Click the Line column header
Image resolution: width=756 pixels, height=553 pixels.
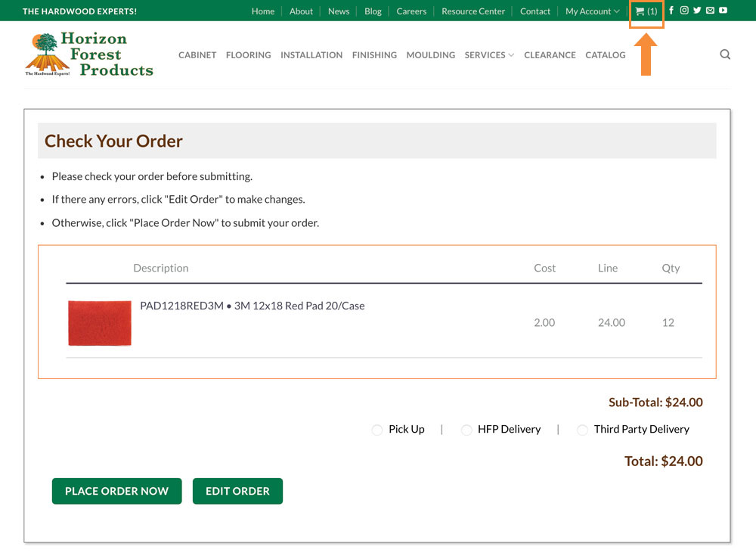[x=608, y=268]
